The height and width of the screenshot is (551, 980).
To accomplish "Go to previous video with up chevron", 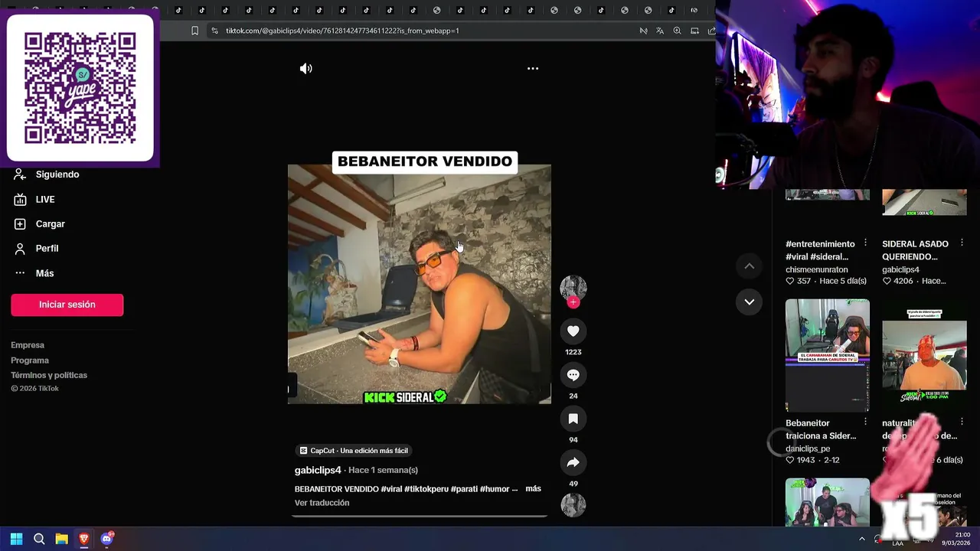I will [750, 266].
